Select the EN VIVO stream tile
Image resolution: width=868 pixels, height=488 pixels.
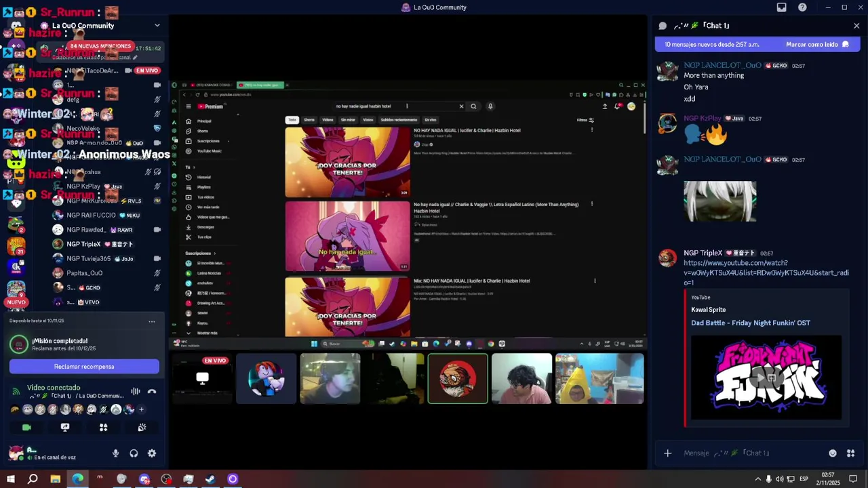pos(203,378)
